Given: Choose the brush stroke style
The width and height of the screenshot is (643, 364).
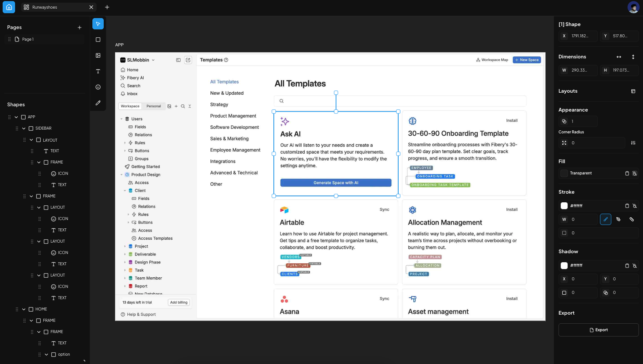Looking at the screenshot, I should (606, 219).
